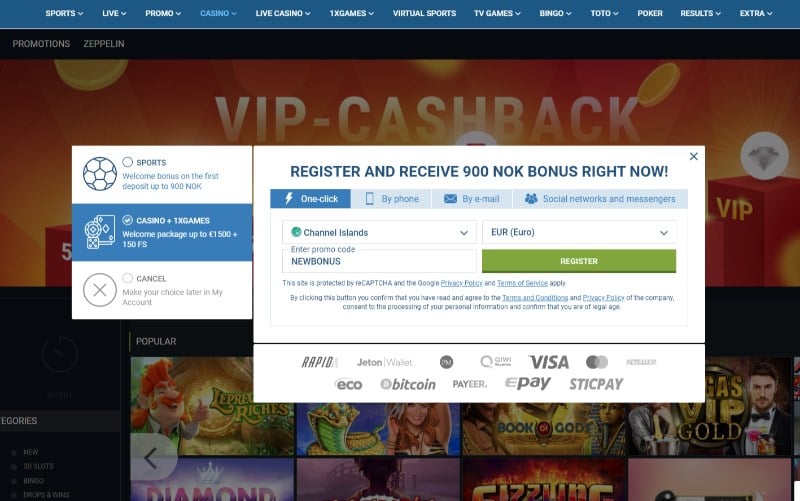Image resolution: width=800 pixels, height=501 pixels.
Task: Open the Terms and Conditions link
Action: (x=535, y=297)
